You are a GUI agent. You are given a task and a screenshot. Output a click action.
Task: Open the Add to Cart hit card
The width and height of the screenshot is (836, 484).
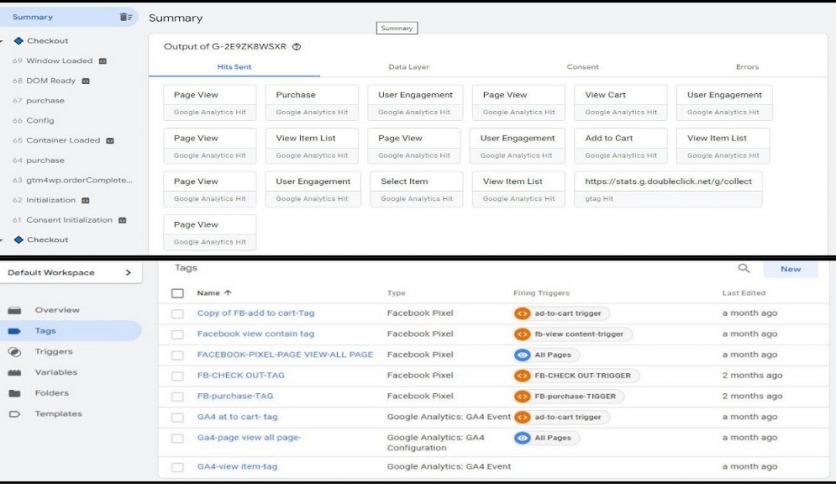coord(621,146)
